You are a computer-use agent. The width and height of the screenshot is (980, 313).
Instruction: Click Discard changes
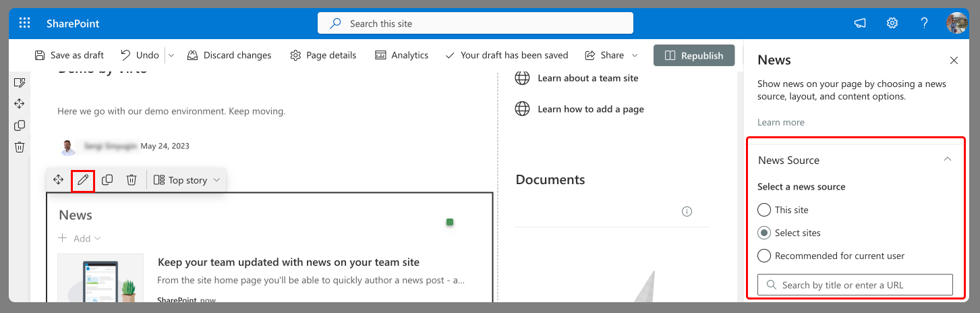point(229,55)
